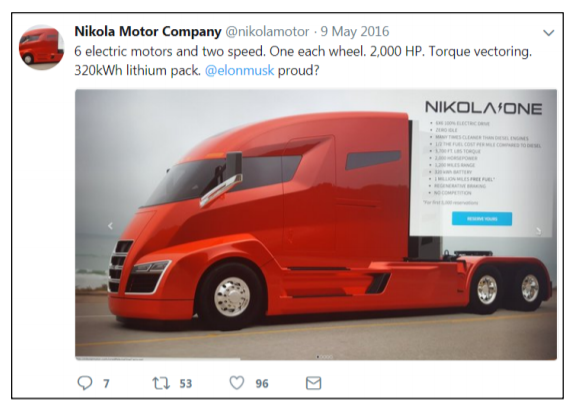Click the next slide right arrow
Image resolution: width=575 pixels, height=412 pixels.
tap(538, 231)
